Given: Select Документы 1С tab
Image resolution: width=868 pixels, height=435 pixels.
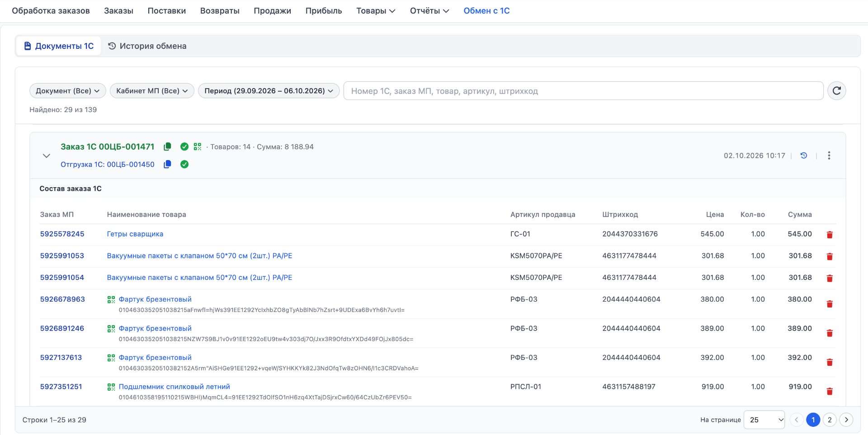Looking at the screenshot, I should (x=59, y=46).
